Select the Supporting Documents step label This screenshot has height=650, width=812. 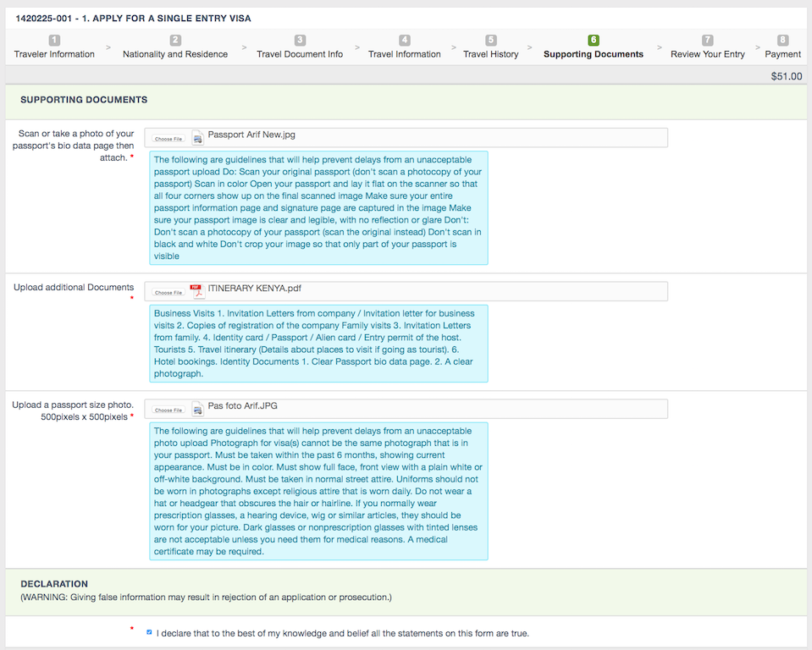click(593, 54)
